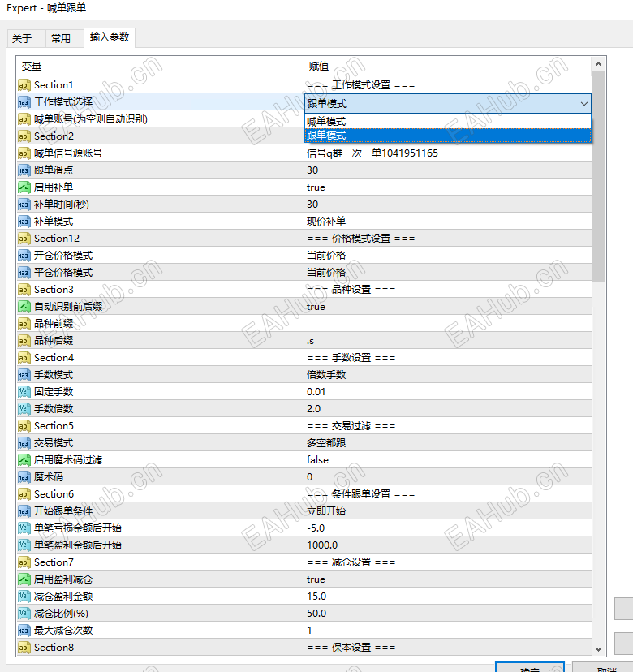Click the scrollbar down arrow

(598, 648)
